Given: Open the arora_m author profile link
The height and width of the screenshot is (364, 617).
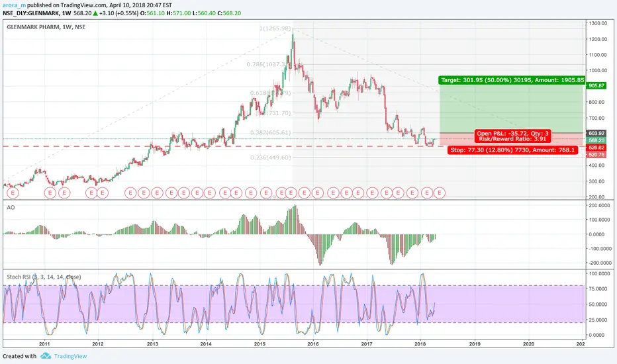Looking at the screenshot, I should tap(14, 5).
